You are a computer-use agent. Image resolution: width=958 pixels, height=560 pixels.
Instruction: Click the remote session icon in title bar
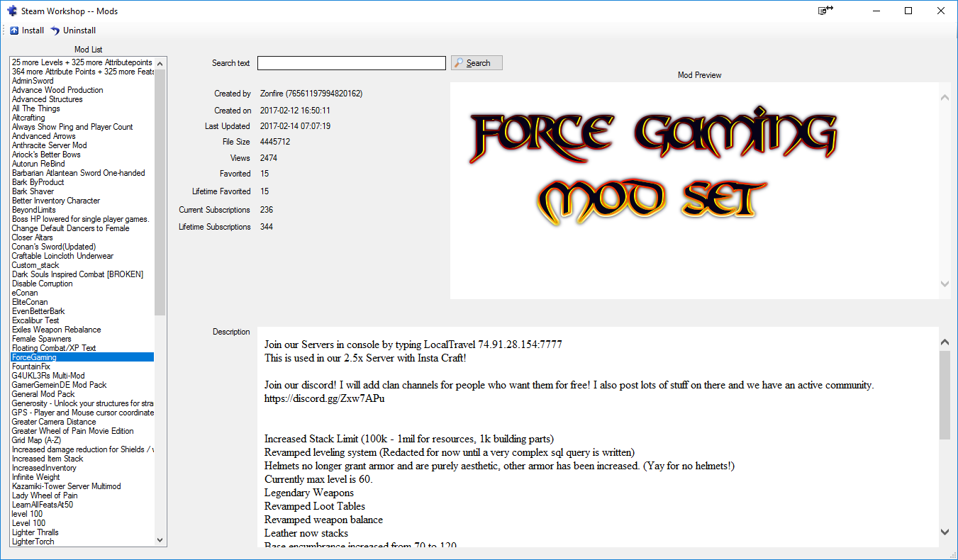[x=825, y=11]
